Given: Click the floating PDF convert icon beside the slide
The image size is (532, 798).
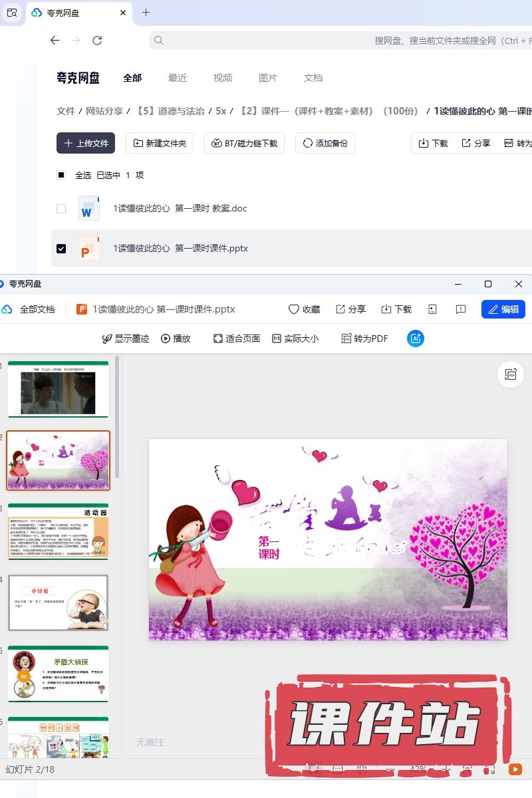Looking at the screenshot, I should click(x=511, y=374).
